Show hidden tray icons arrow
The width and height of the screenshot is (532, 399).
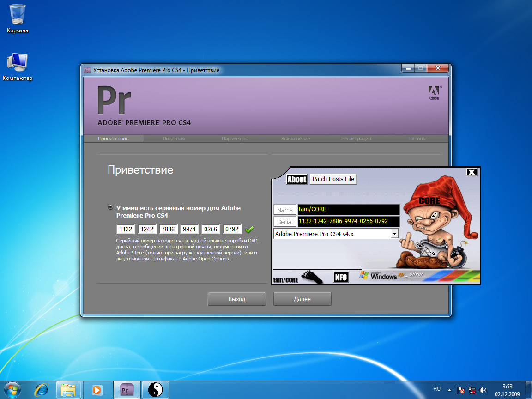click(449, 390)
